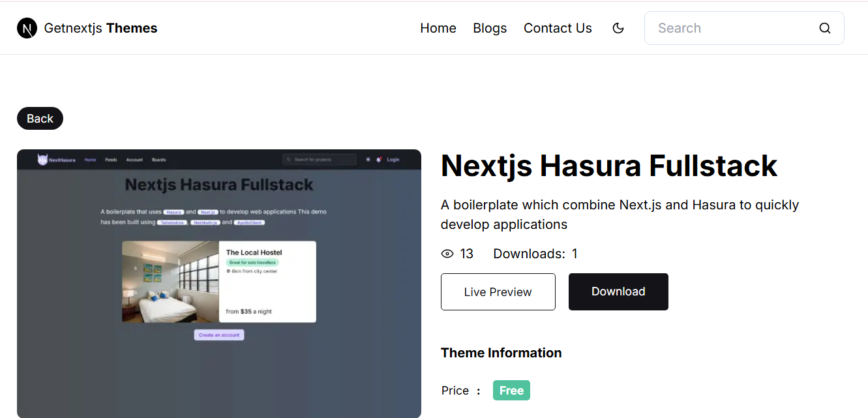The width and height of the screenshot is (868, 418).
Task: Open the Blogs menu item
Action: tap(490, 28)
